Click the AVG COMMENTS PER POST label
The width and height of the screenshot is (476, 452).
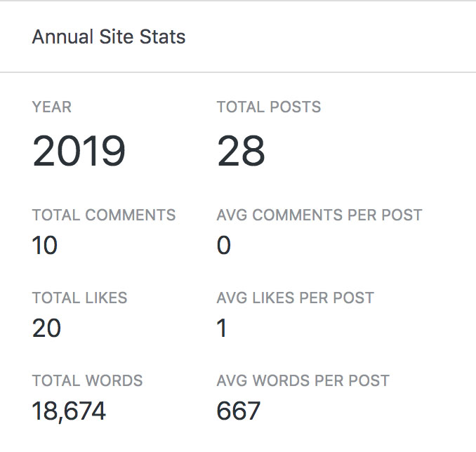[x=319, y=215]
